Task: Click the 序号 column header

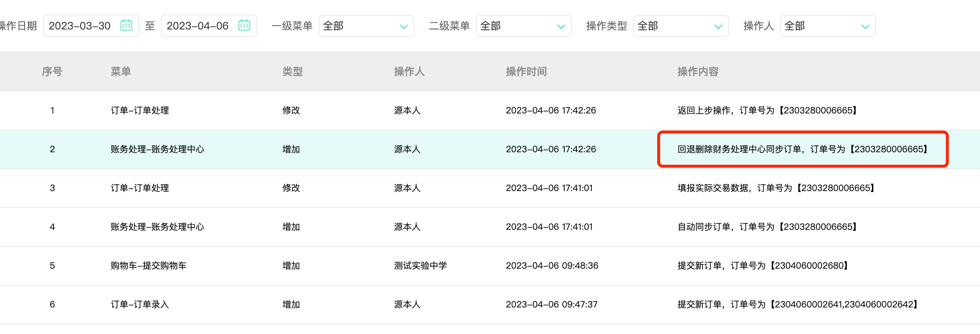Action: pos(52,72)
